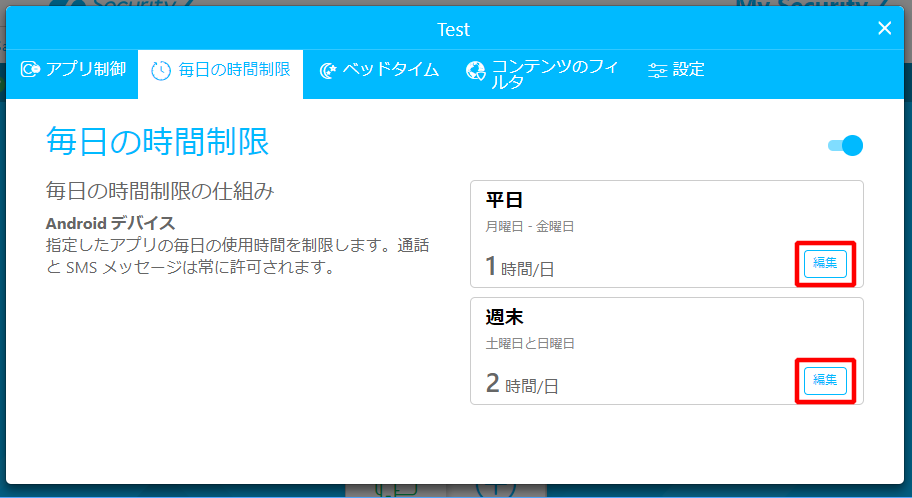Edit the 週末 time limit
This screenshot has height=498, width=912.
coord(825,380)
